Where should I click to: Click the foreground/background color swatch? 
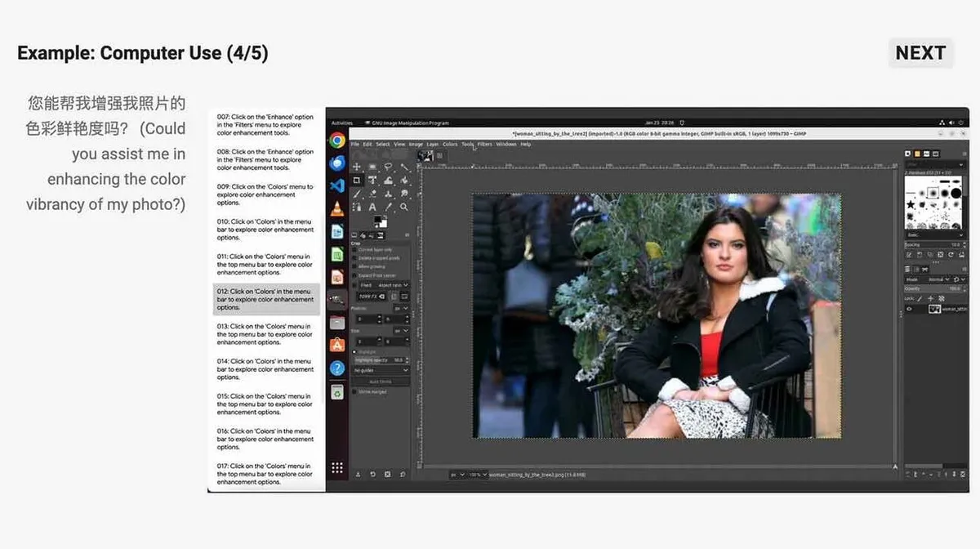pos(381,222)
